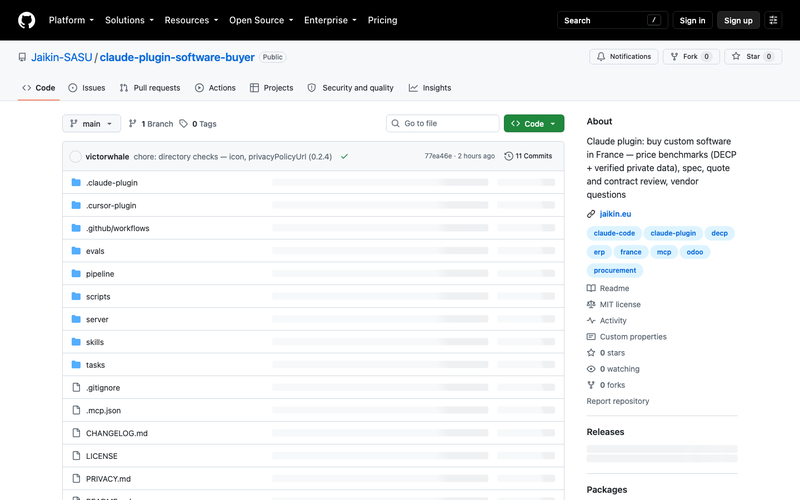Open the LICENSE file
Screen dimensions: 800x500
point(102,456)
